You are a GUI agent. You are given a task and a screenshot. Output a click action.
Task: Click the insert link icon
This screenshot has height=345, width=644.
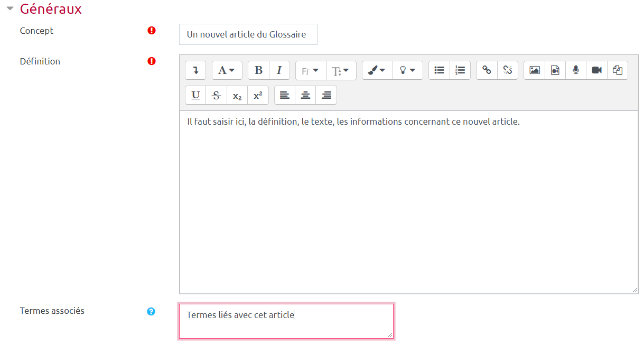[x=487, y=70]
